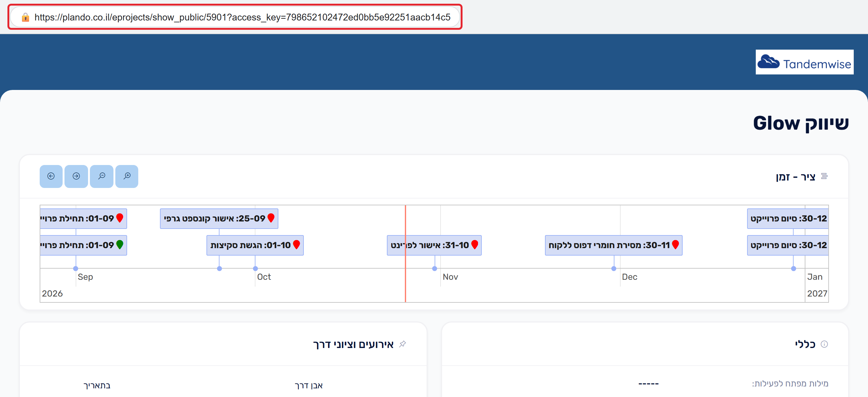Click the 2027 year label

point(817,293)
